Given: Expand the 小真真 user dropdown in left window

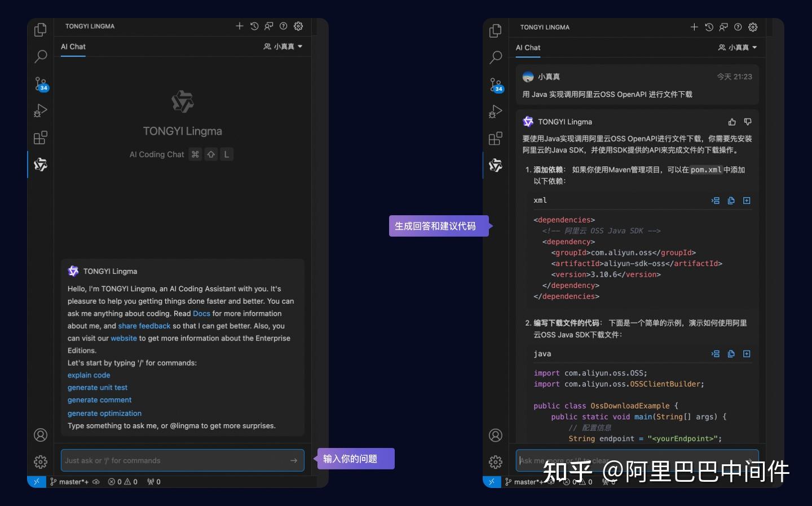Looking at the screenshot, I should [283, 47].
